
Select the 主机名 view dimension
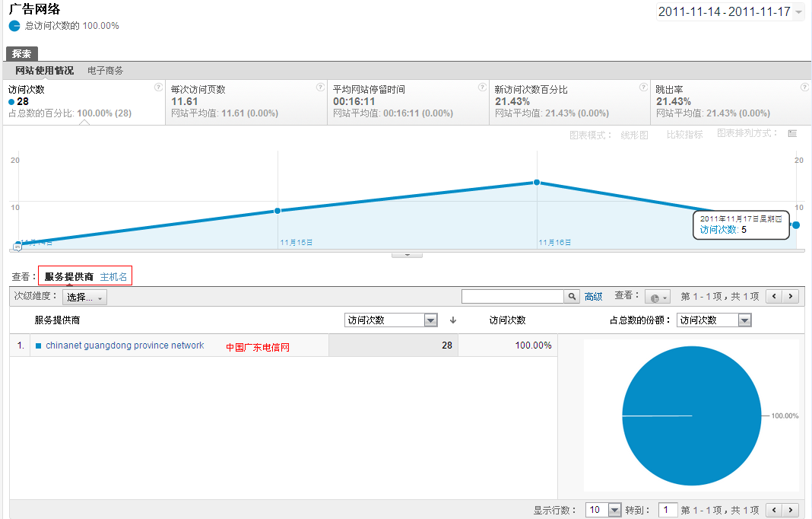click(x=113, y=277)
